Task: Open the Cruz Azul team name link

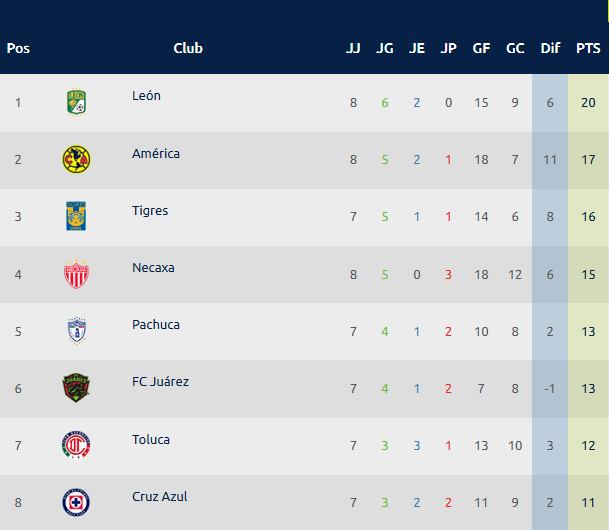Action: point(160,497)
